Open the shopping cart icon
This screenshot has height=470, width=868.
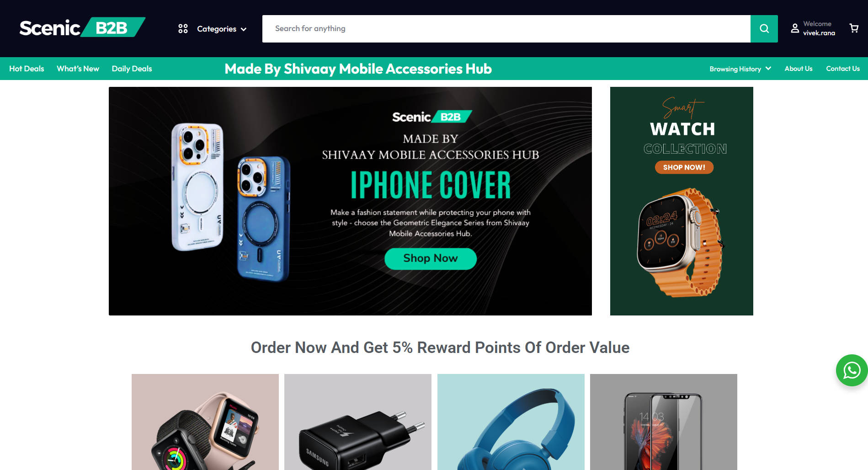pyautogui.click(x=854, y=28)
